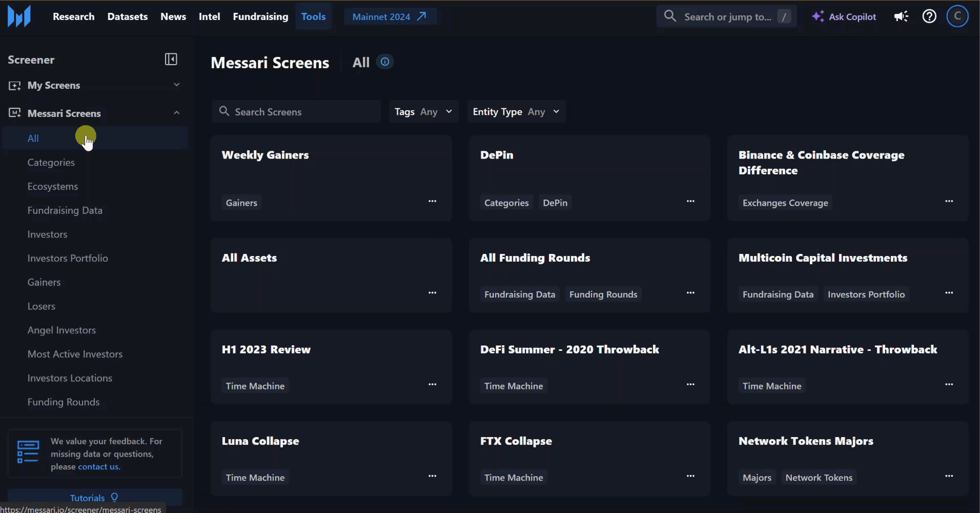Open the Tutorials button
The height and width of the screenshot is (513, 980).
point(95,498)
